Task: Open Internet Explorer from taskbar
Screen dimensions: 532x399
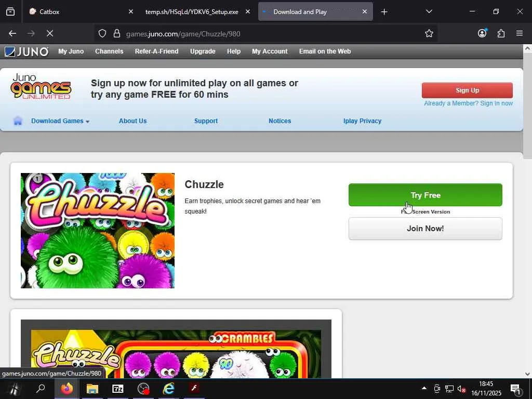Action: click(169, 389)
